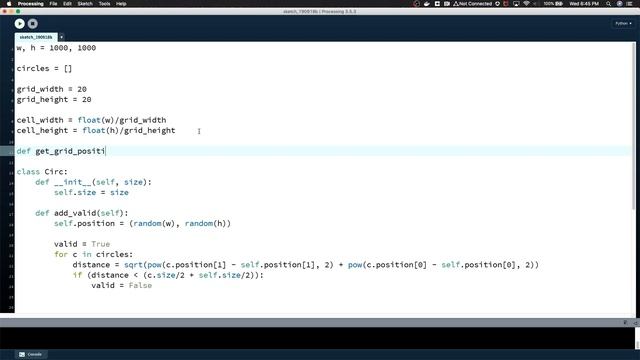Click the "for c in circles:" line
Screen dimensions: 640x360
click(x=93, y=254)
